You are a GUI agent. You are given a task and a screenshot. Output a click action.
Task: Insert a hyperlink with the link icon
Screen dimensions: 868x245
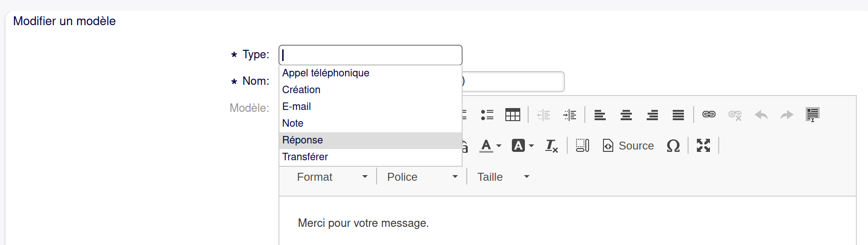[x=709, y=115]
